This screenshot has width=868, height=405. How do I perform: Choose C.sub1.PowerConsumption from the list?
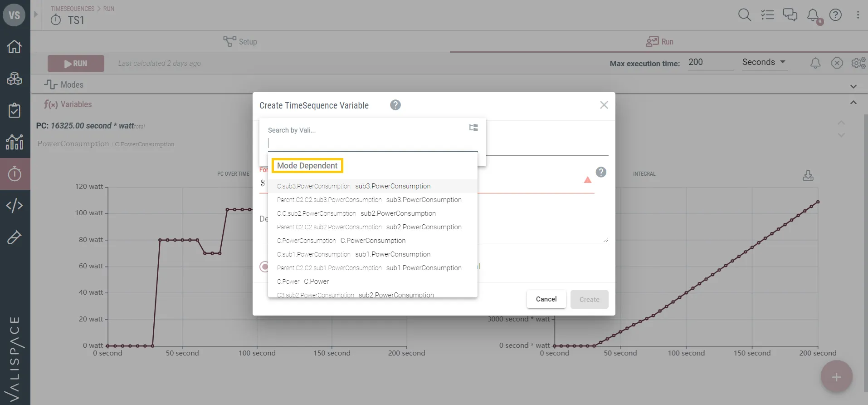pyautogui.click(x=373, y=254)
